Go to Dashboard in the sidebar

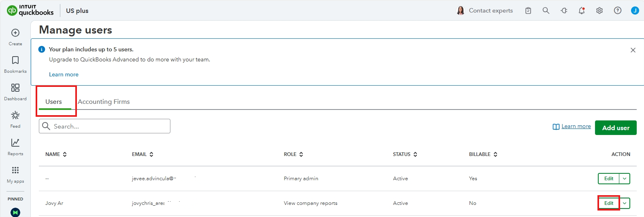15,88
